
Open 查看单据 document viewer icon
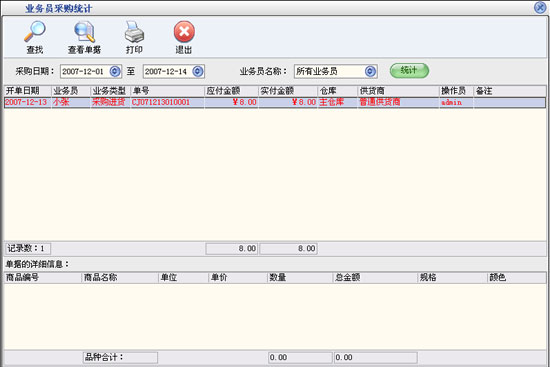pyautogui.click(x=84, y=32)
